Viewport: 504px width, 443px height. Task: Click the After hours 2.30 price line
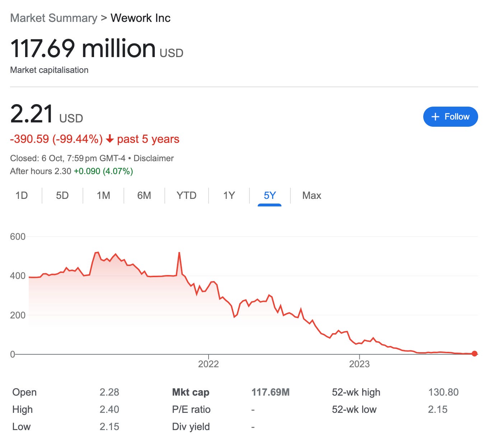[x=71, y=171]
